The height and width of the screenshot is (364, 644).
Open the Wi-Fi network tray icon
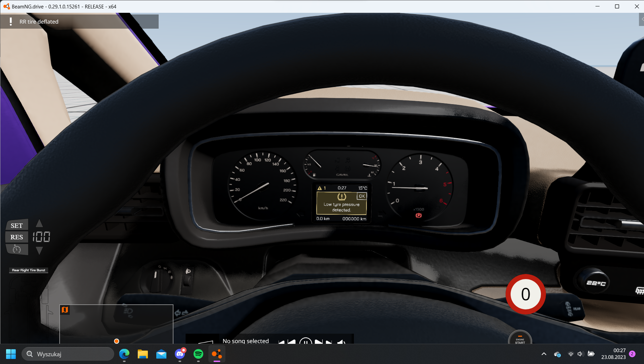pos(571,354)
